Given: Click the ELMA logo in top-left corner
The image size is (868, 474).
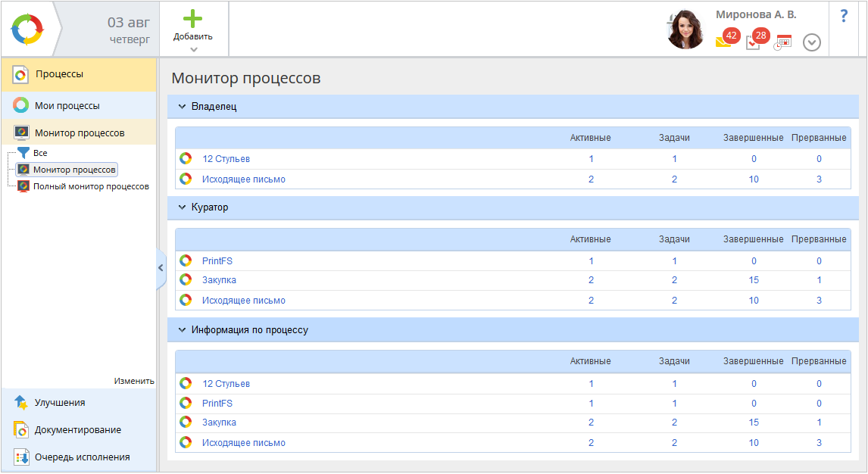Looking at the screenshot, I should [27, 30].
